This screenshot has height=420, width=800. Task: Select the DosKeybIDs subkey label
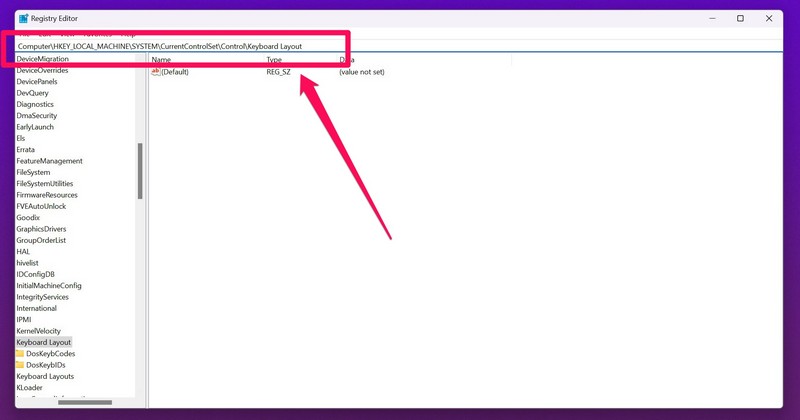coord(46,365)
